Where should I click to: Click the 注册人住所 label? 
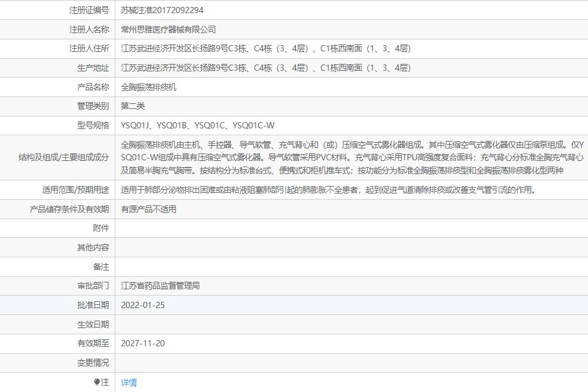point(89,48)
